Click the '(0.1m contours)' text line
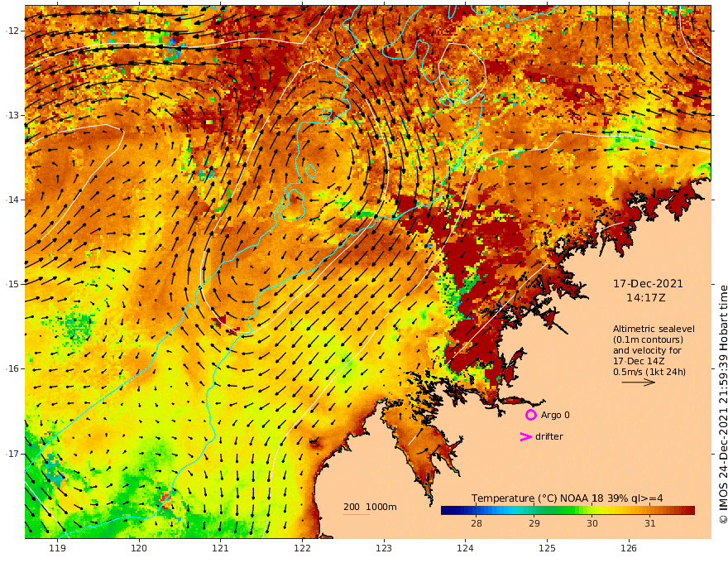This screenshot has height=563, width=728. [x=648, y=339]
